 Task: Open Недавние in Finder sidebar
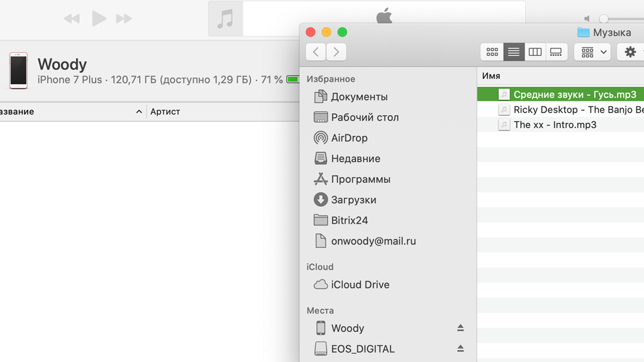347,158
